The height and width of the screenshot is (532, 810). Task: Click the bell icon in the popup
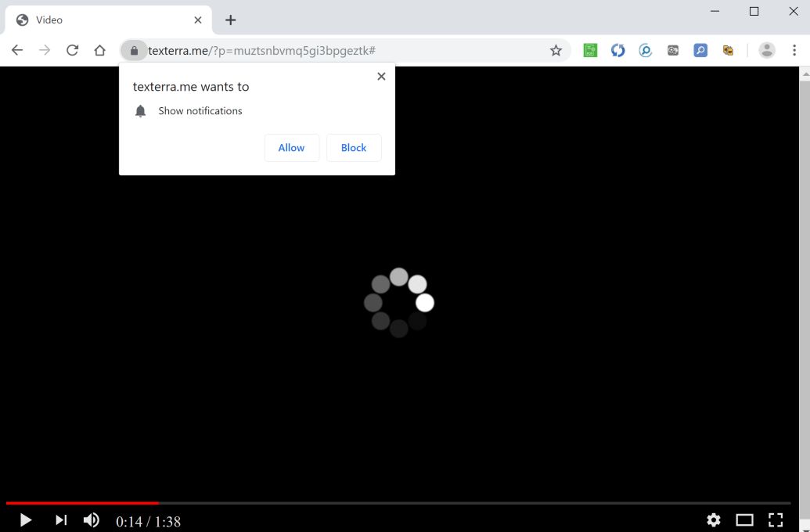[x=141, y=111]
